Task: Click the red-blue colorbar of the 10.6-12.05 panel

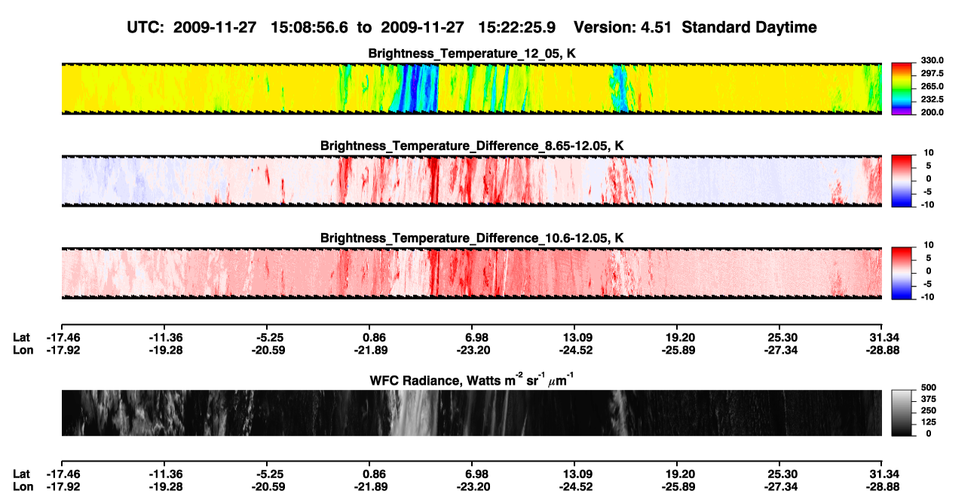Action: (x=902, y=271)
